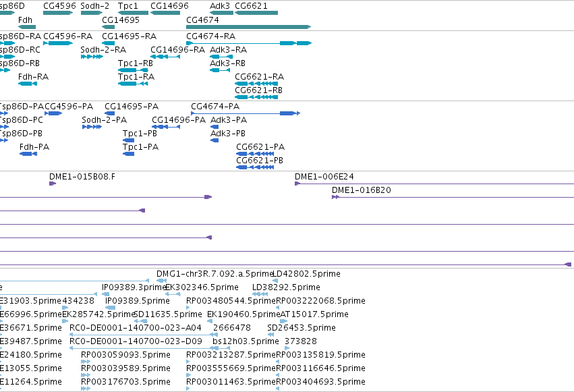Click the EK190460.5prime EST label
This screenshot has width=574, height=392.
[x=243, y=314]
